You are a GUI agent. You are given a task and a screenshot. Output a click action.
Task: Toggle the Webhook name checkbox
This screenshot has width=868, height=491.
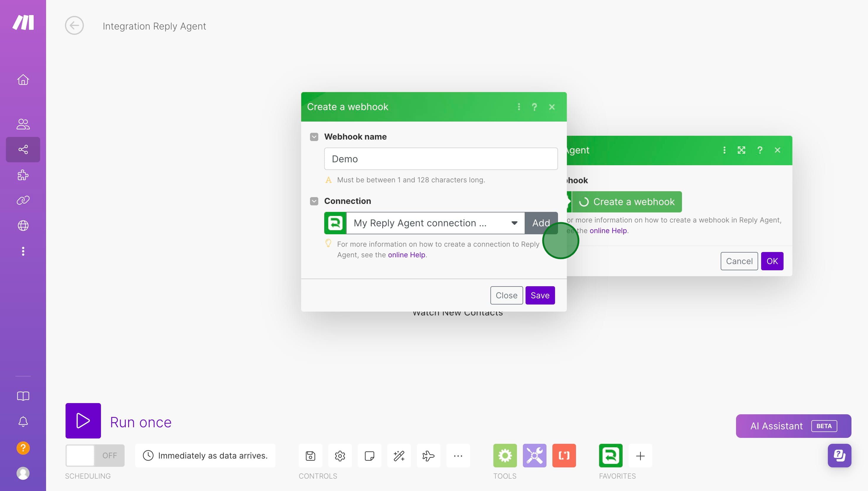pos(314,137)
